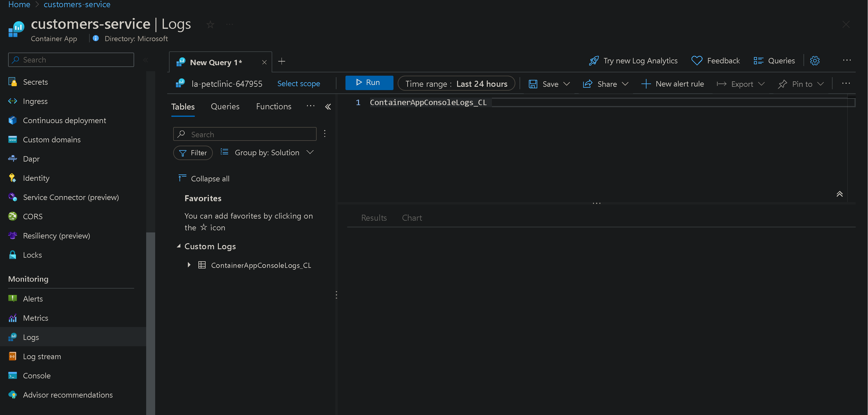Image resolution: width=868 pixels, height=415 pixels.
Task: Favorite customers-service with the star icon
Action: click(210, 24)
